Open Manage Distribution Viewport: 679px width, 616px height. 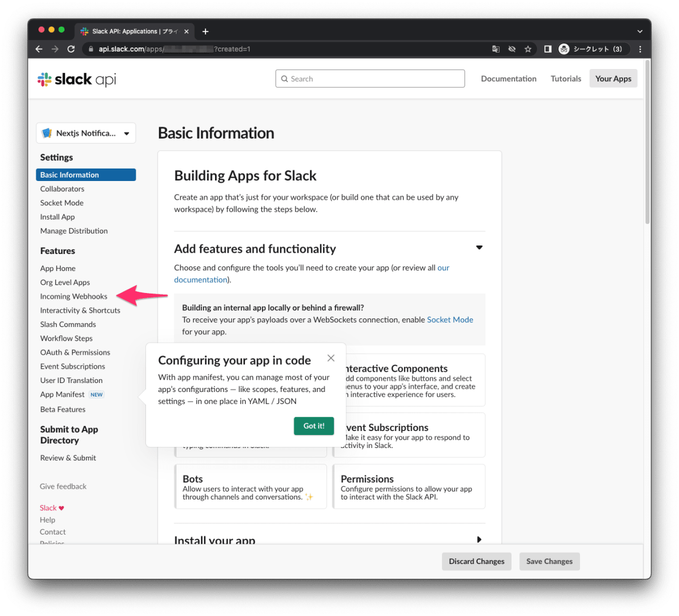click(x=74, y=231)
